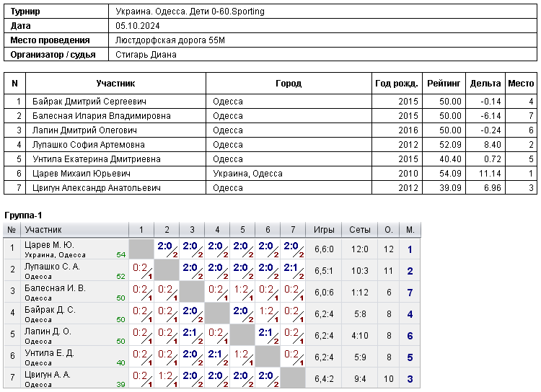
Task: Click delta value -6.14
Action: tap(491, 116)
